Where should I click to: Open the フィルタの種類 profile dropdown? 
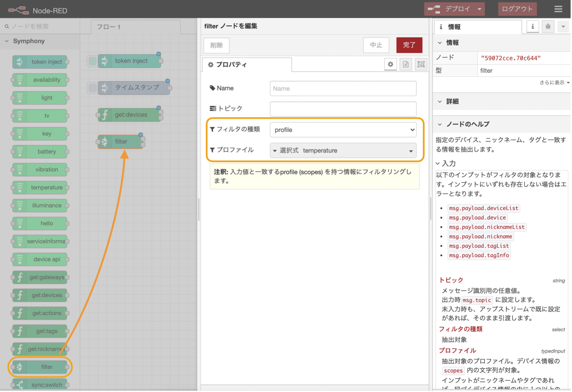pos(343,130)
